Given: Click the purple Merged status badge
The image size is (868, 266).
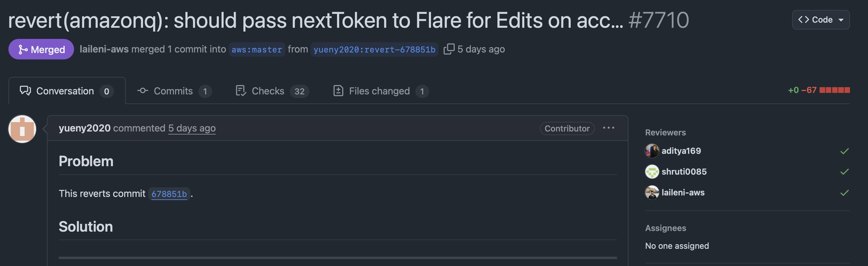Looking at the screenshot, I should [41, 49].
